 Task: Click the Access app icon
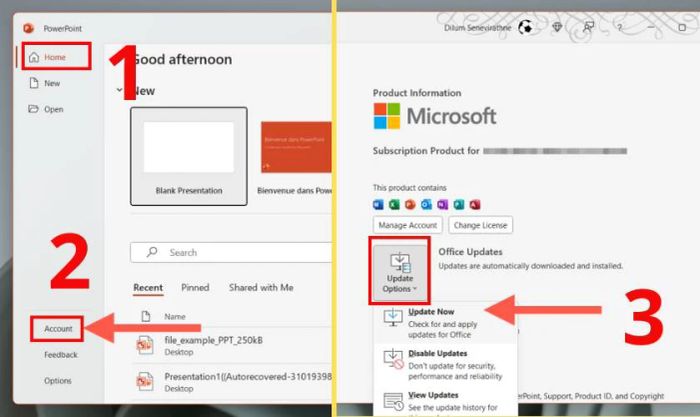pos(475,204)
